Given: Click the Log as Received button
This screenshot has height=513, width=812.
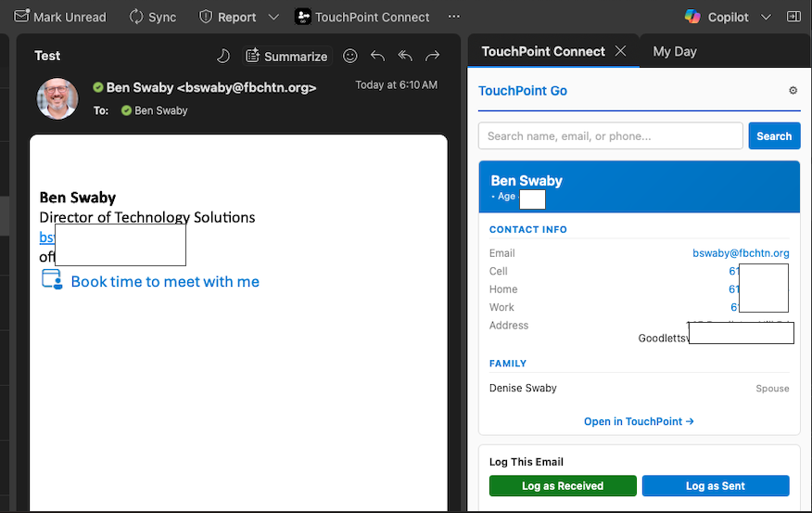Looking at the screenshot, I should click(x=563, y=485).
